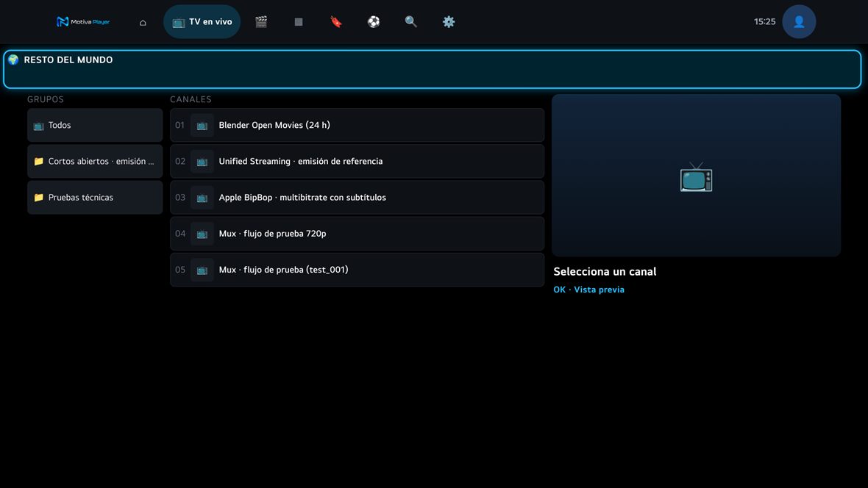
Task: Click the globe icon next to RESTO DEL MUNDO
Action: click(x=13, y=60)
